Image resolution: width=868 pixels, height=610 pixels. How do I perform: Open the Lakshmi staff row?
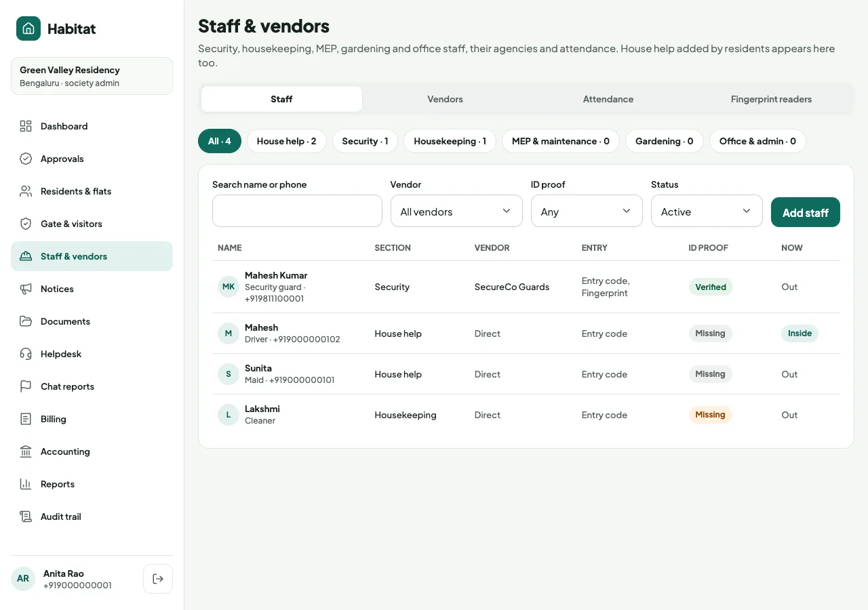tap(526, 415)
